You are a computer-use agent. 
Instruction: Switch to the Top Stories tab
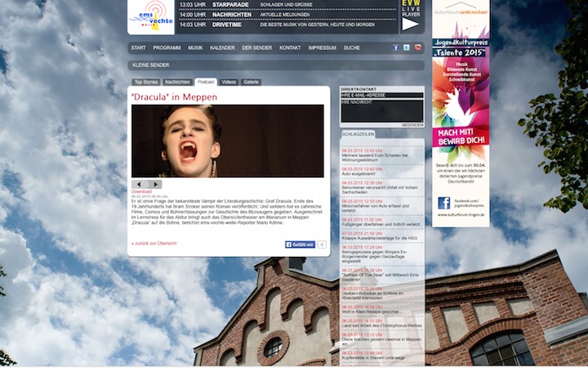coord(146,82)
